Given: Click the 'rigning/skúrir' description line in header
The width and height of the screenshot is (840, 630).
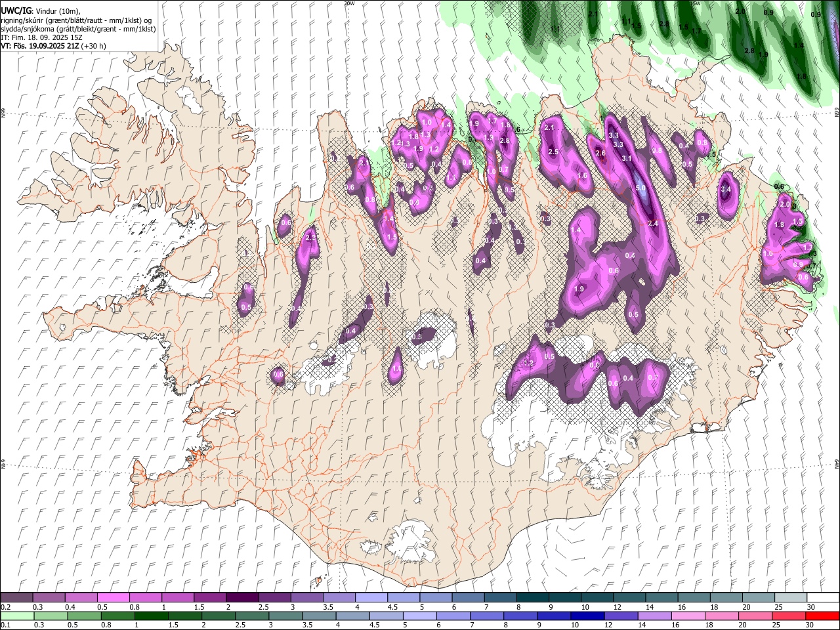Looking at the screenshot, I should coord(75,20).
